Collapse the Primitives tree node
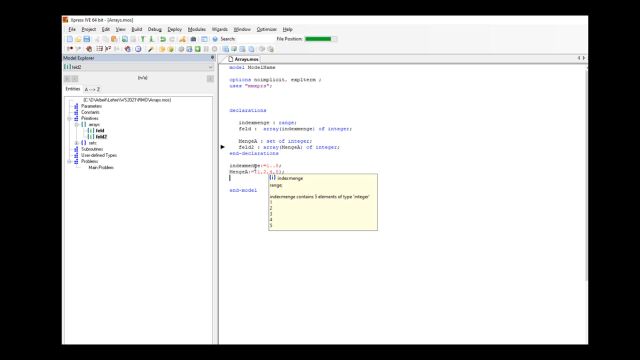 pos(69,118)
